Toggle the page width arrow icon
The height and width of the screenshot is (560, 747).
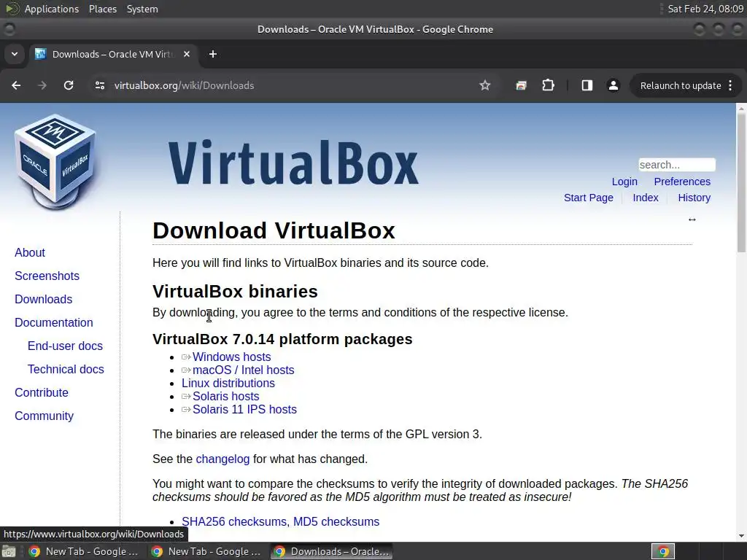point(692,219)
